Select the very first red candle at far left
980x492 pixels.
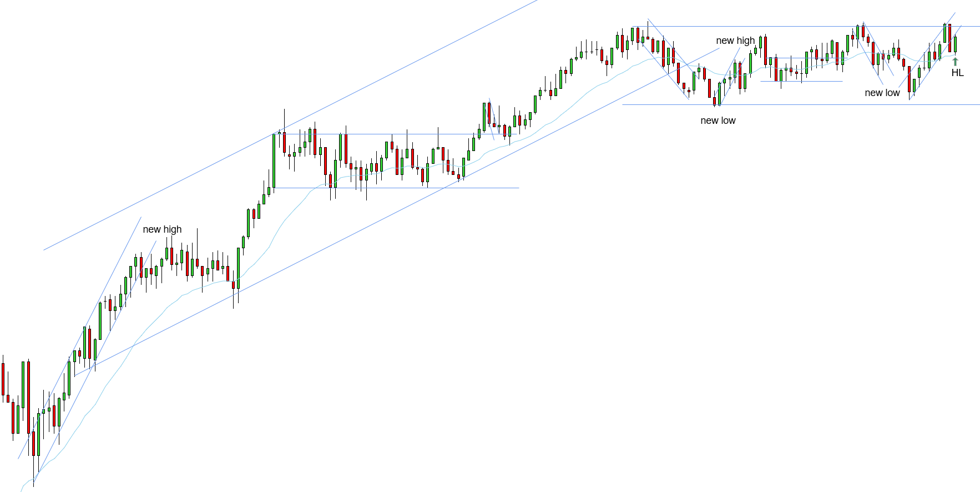pos(3,379)
